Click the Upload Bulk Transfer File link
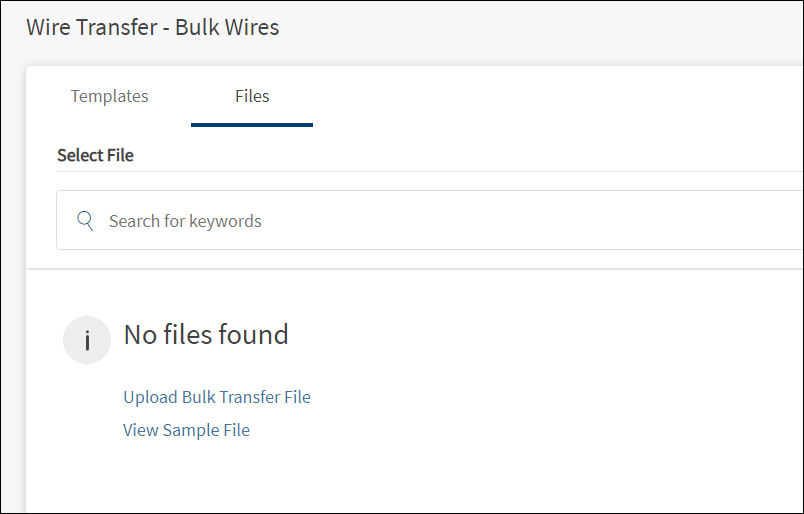Screen dimensions: 804x514 click(x=217, y=397)
